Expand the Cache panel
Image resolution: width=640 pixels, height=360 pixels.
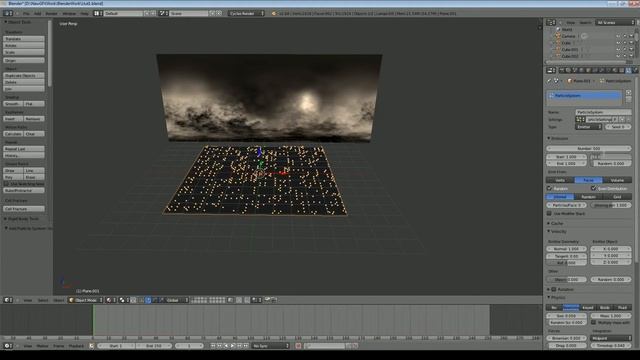pyautogui.click(x=549, y=223)
